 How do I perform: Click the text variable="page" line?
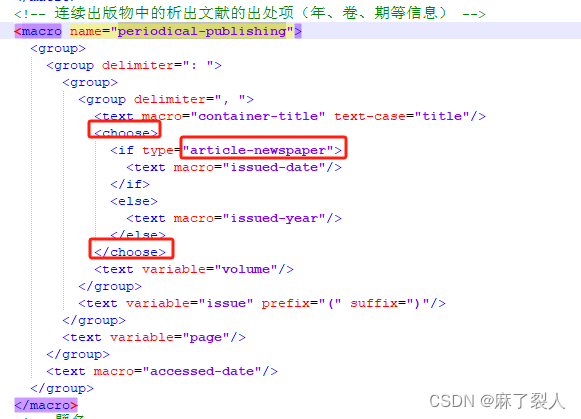[154, 337]
